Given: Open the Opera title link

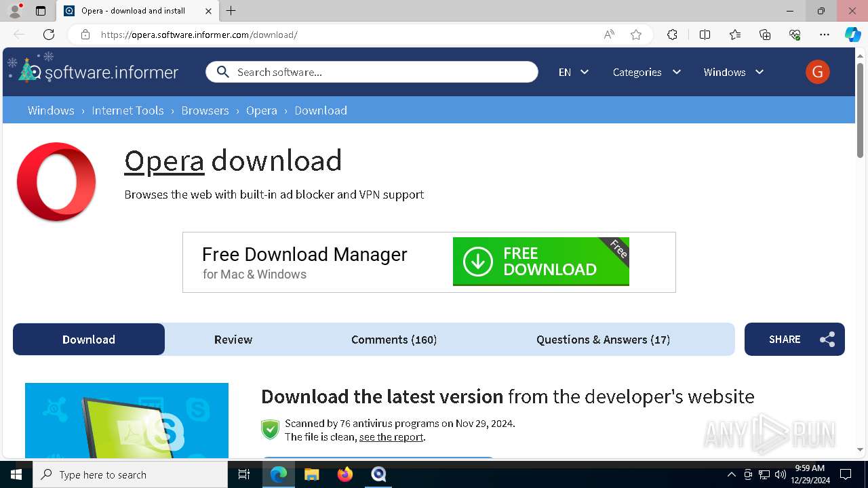Looking at the screenshot, I should click(x=164, y=161).
